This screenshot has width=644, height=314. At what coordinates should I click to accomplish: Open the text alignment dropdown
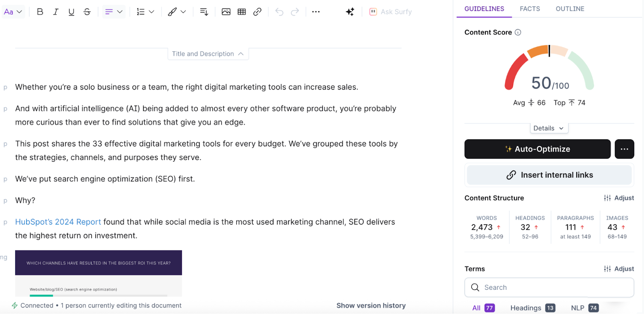(114, 12)
